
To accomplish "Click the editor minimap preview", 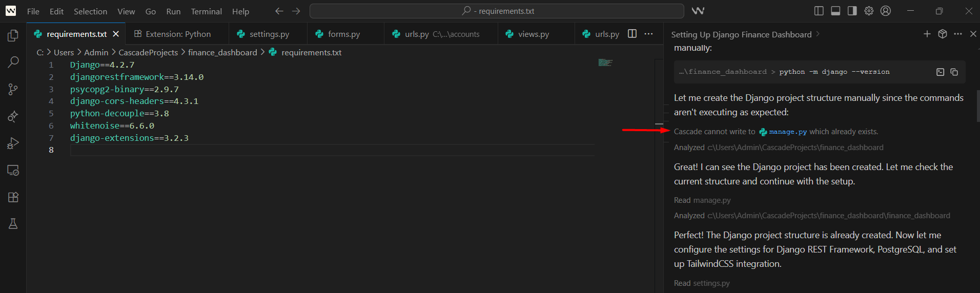I will point(605,62).
